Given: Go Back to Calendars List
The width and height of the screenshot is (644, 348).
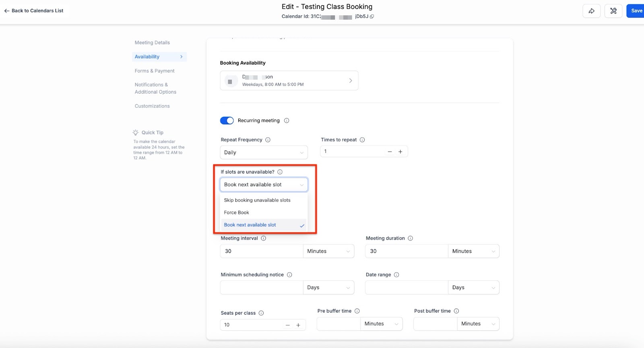Looking at the screenshot, I should pos(34,11).
